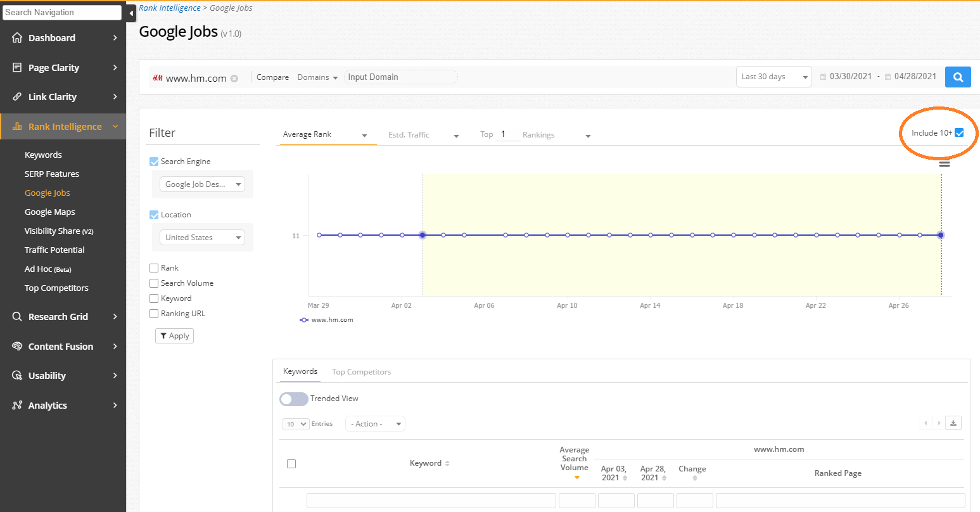This screenshot has height=512, width=980.
Task: Click the Input Domain field
Action: click(400, 77)
